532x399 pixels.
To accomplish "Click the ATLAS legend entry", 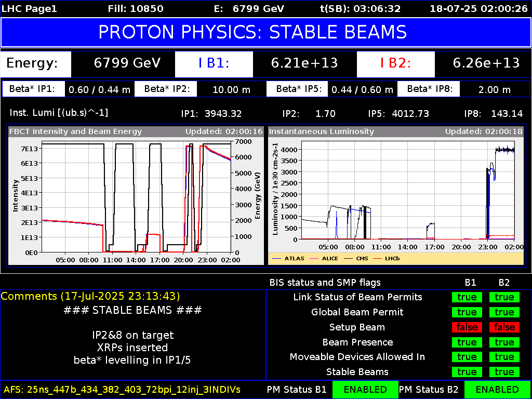I will coord(288,259).
